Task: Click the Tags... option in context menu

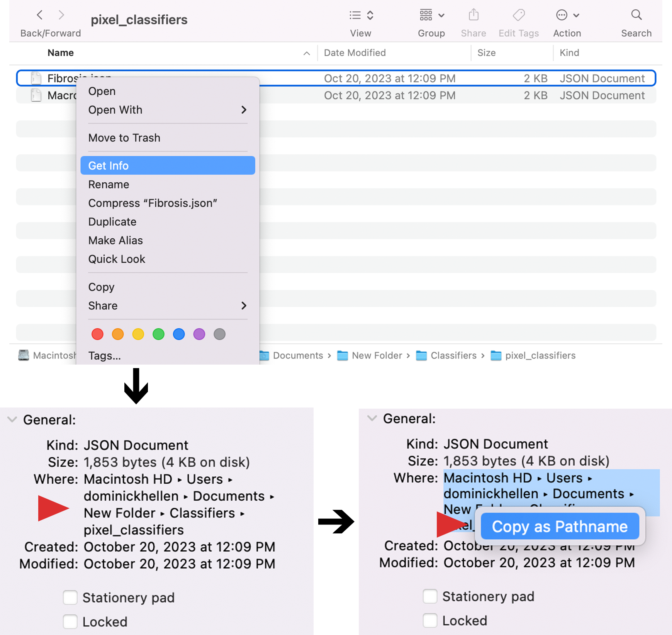Action: pyautogui.click(x=104, y=356)
